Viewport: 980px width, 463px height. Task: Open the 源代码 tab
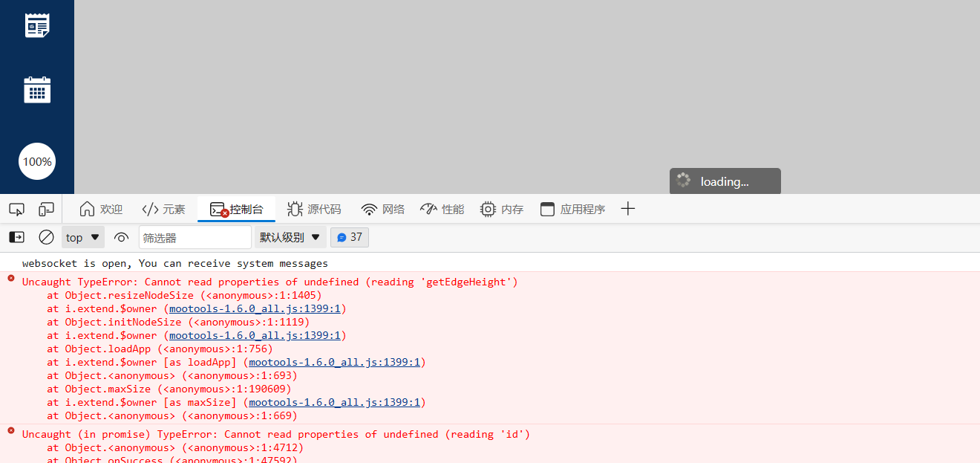[314, 210]
